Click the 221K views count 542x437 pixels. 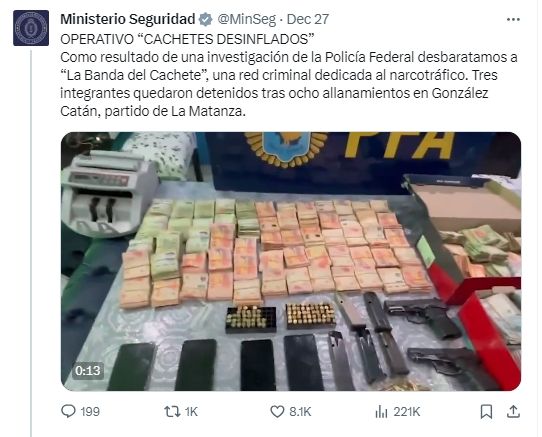coord(406,412)
